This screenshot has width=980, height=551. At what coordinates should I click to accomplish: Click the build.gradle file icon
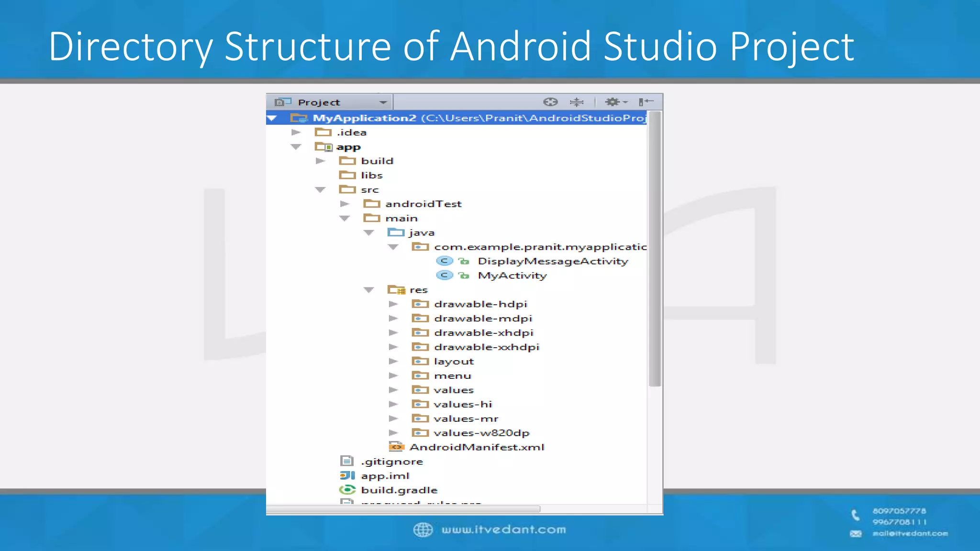coord(347,490)
